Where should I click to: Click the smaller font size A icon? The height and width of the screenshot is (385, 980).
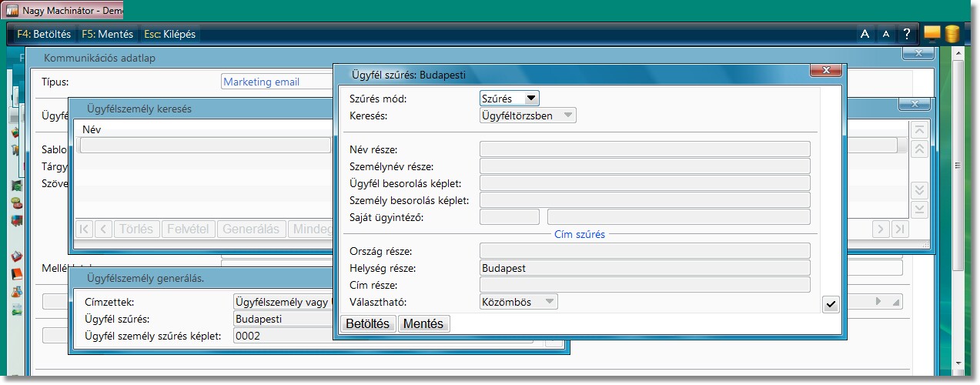tap(885, 34)
